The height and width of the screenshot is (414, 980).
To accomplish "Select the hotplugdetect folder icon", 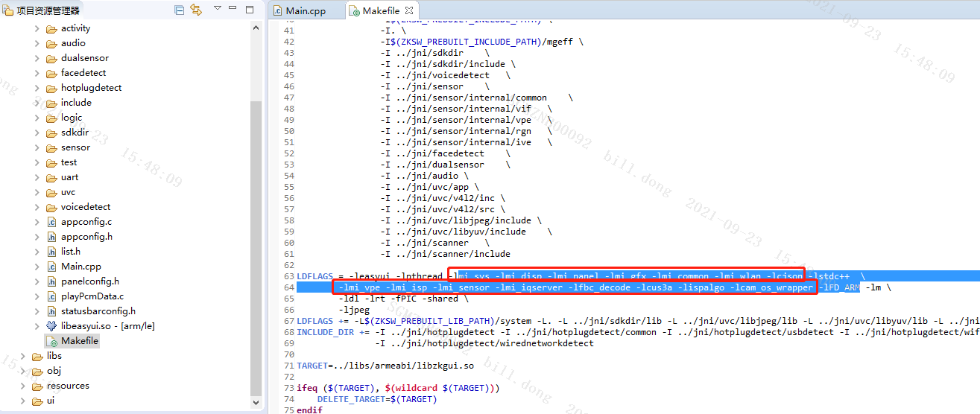I will pyautogui.click(x=51, y=88).
